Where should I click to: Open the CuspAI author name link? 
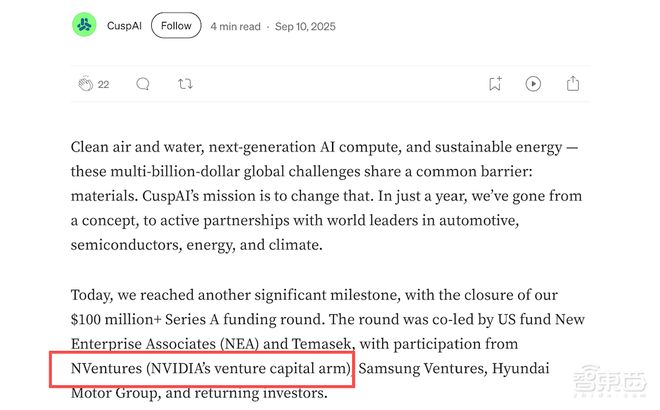[x=124, y=26]
